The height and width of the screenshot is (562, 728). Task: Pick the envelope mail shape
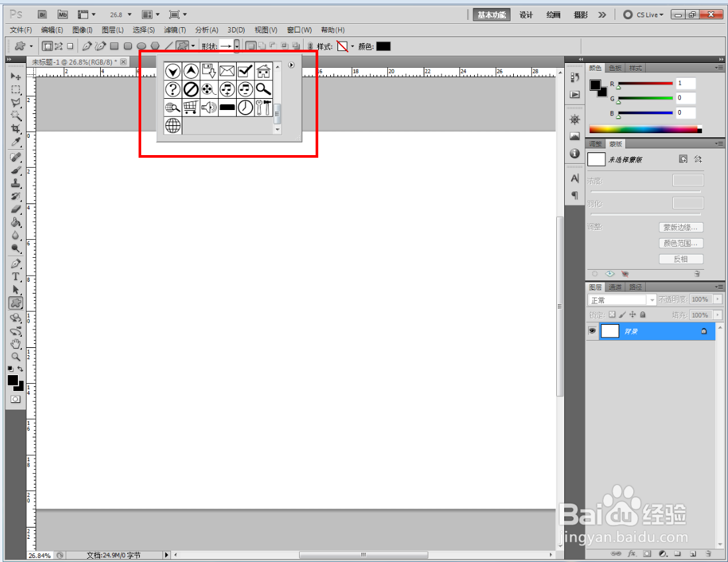click(227, 71)
